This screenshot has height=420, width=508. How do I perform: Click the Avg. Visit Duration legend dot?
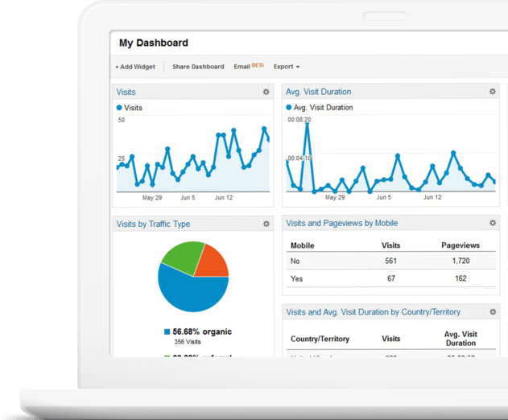point(289,107)
